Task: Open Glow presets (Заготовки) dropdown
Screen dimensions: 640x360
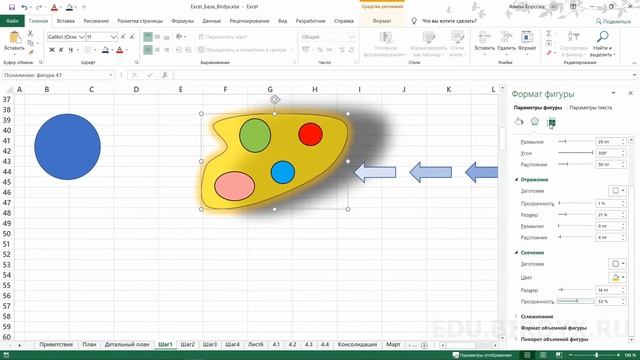Action: coord(617,264)
